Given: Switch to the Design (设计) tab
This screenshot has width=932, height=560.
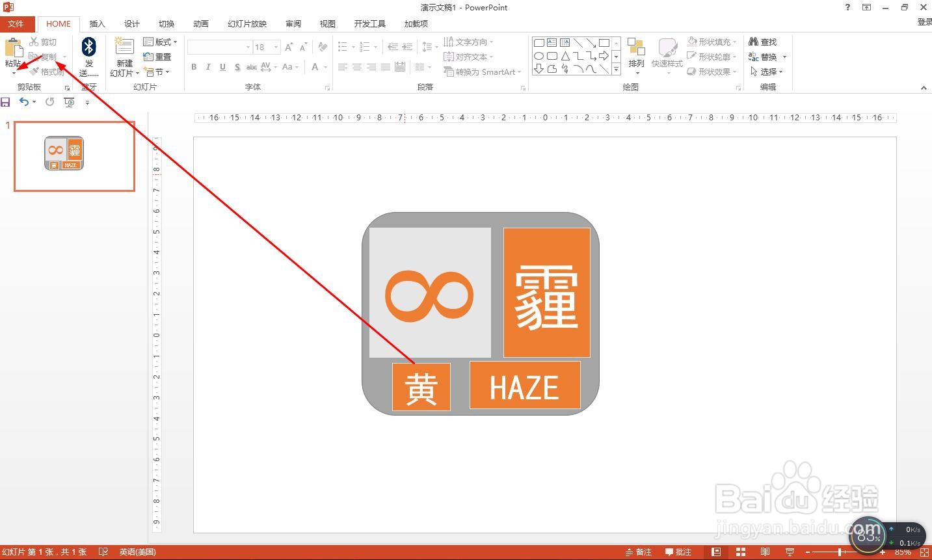Looking at the screenshot, I should 132,23.
